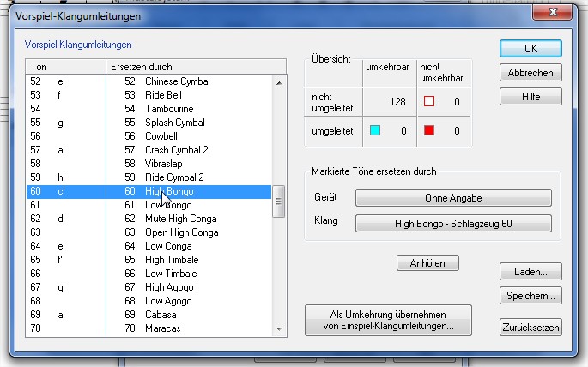
Task: Click Speichern... to save mappings
Action: pos(530,296)
